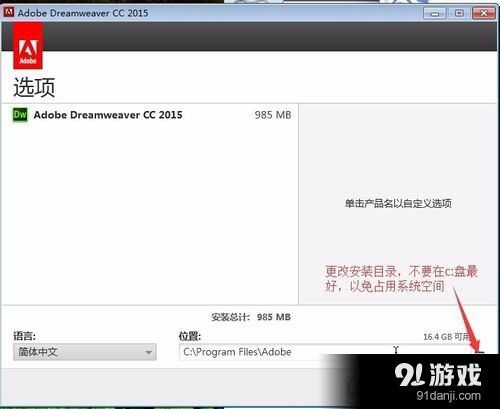Maximize the installer window

459,13
